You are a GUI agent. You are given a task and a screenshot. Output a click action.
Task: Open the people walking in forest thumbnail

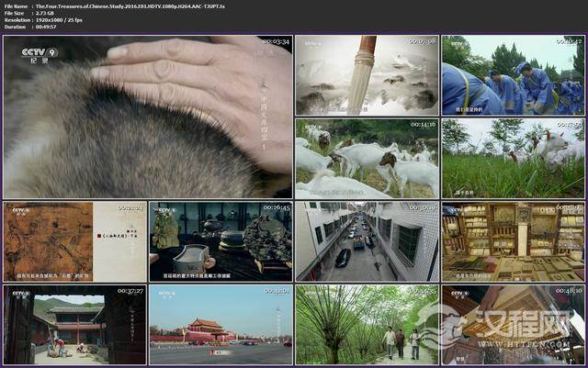(x=367, y=325)
